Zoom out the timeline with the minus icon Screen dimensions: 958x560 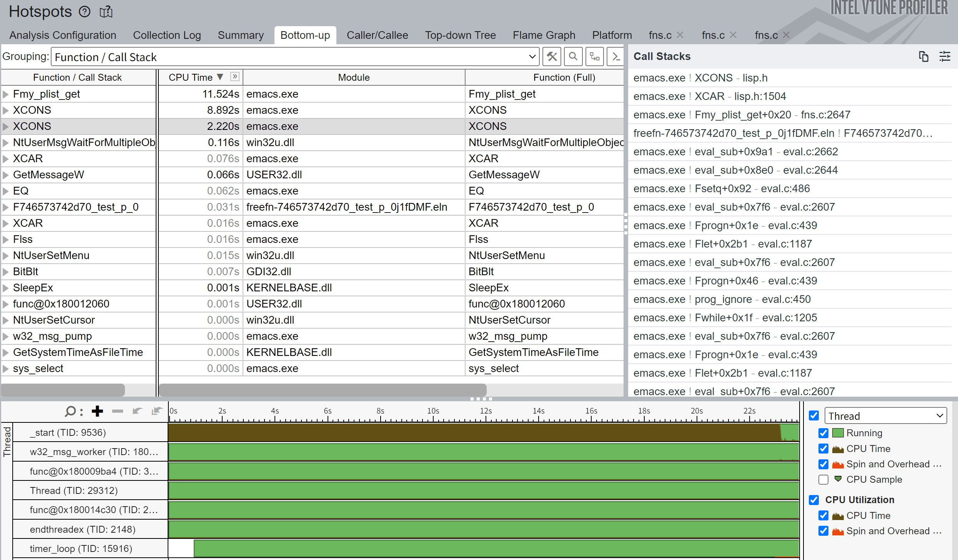click(118, 411)
